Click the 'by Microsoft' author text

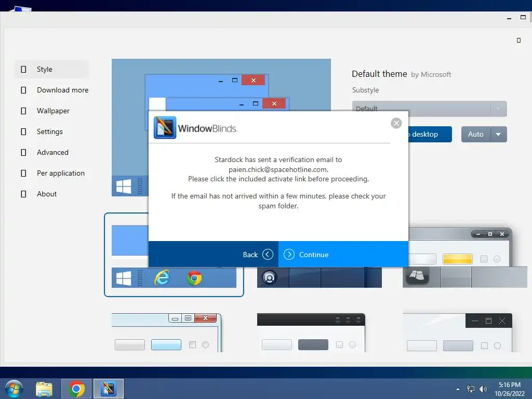click(431, 74)
